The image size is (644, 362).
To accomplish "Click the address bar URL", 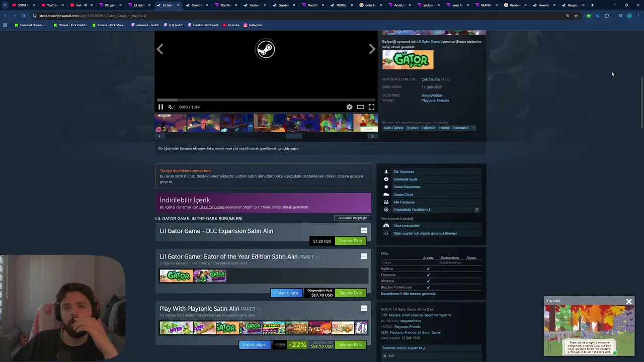I will point(93,16).
